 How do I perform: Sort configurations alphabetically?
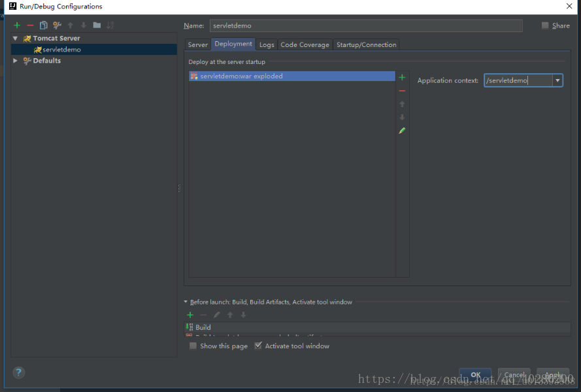[110, 25]
